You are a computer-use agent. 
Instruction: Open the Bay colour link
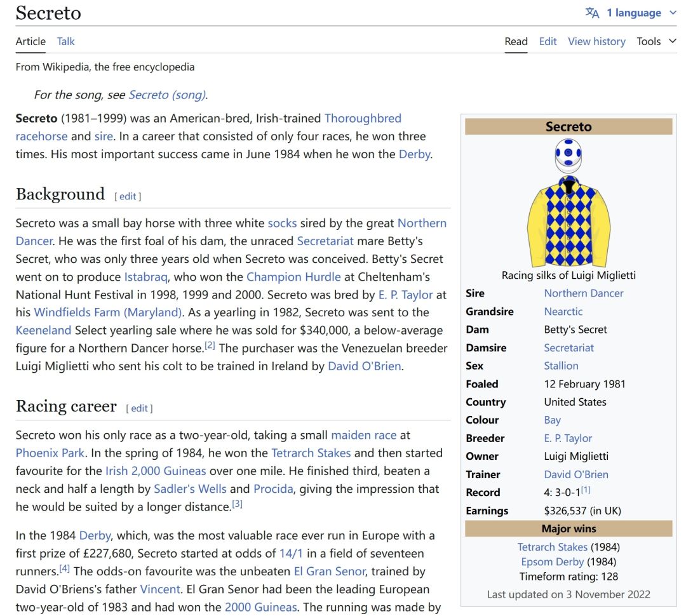tap(553, 420)
